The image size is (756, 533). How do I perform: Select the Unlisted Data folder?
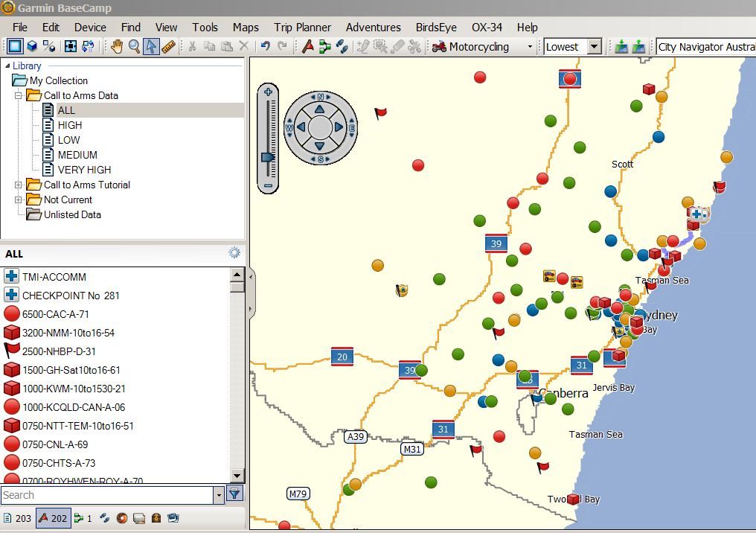coord(72,214)
